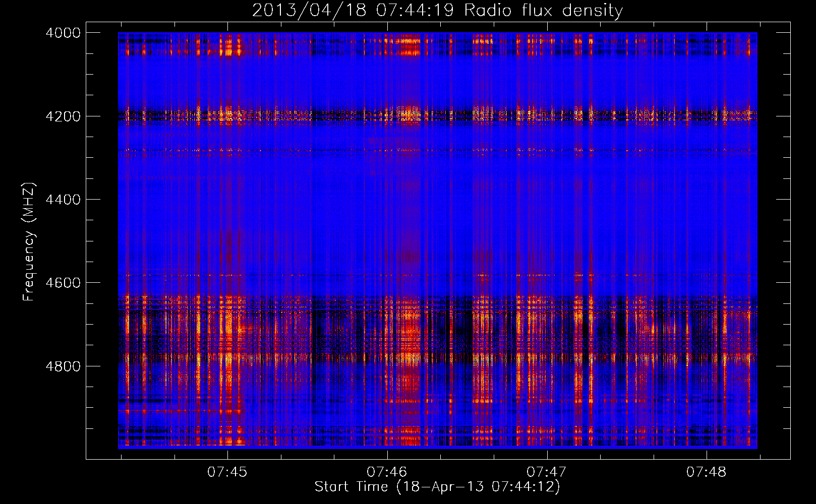Viewport: 816px width, 504px height.
Task: Select the 4400 frequency tick label
Action: coord(63,200)
